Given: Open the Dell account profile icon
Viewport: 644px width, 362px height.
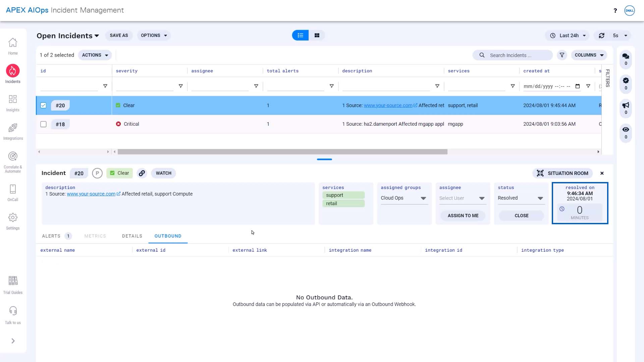Looking at the screenshot, I should [630, 10].
